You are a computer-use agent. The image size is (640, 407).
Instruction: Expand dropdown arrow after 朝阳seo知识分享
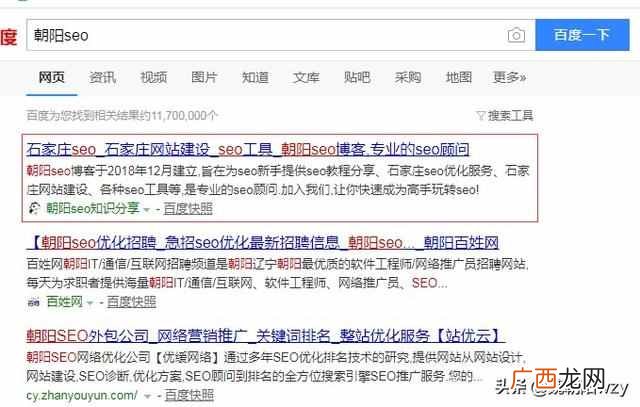(147, 210)
